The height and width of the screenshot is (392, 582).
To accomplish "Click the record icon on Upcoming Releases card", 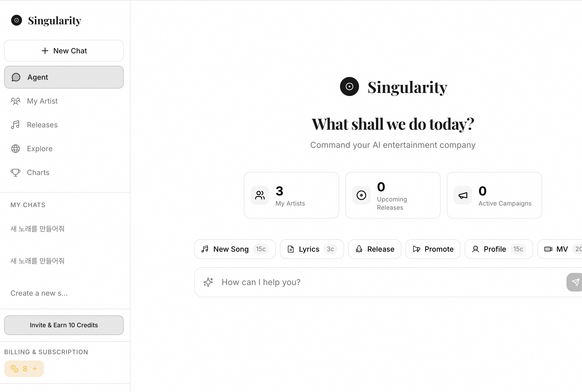I will point(361,195).
